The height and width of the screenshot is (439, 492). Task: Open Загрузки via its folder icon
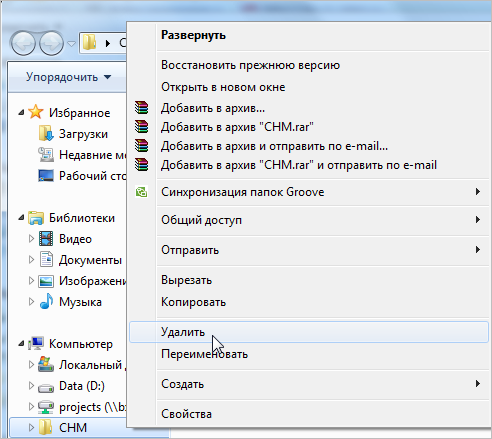pyautogui.click(x=46, y=134)
